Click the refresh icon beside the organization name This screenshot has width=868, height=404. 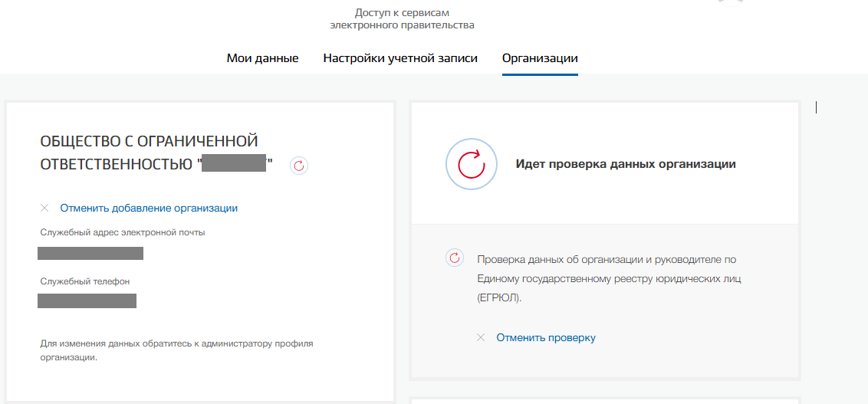(299, 166)
